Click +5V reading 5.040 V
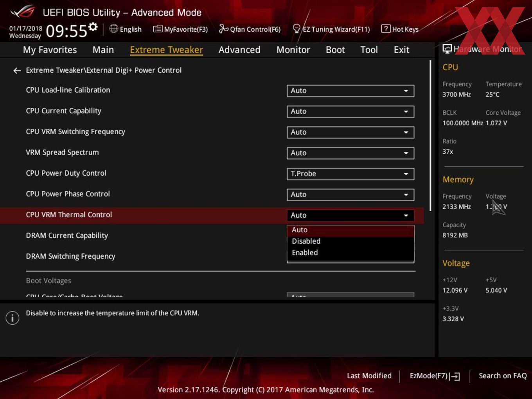The width and height of the screenshot is (532, 399). click(x=496, y=290)
